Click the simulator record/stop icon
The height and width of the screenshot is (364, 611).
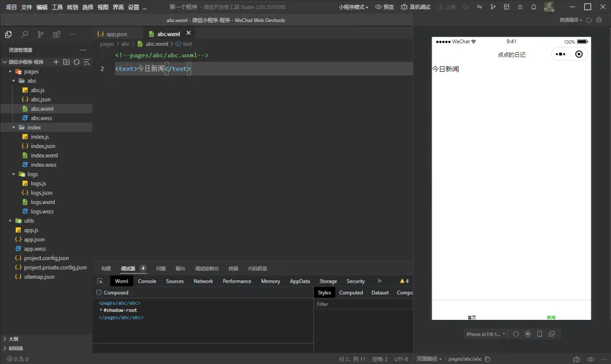pos(528,334)
